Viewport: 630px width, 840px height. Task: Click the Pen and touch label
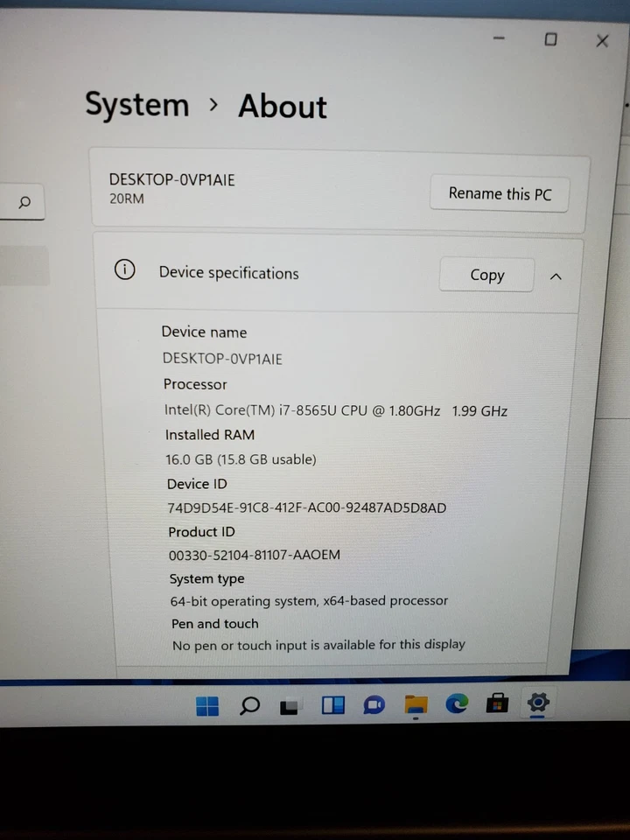point(215,624)
